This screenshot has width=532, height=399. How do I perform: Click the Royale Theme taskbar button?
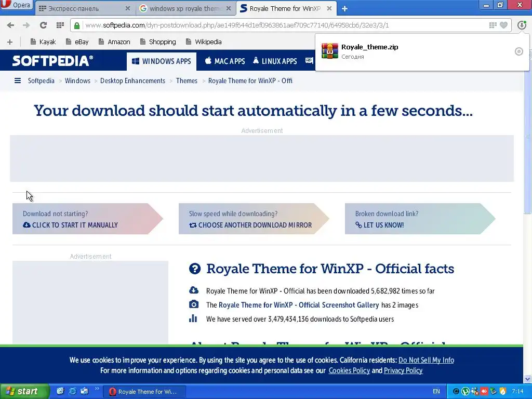[144, 392]
